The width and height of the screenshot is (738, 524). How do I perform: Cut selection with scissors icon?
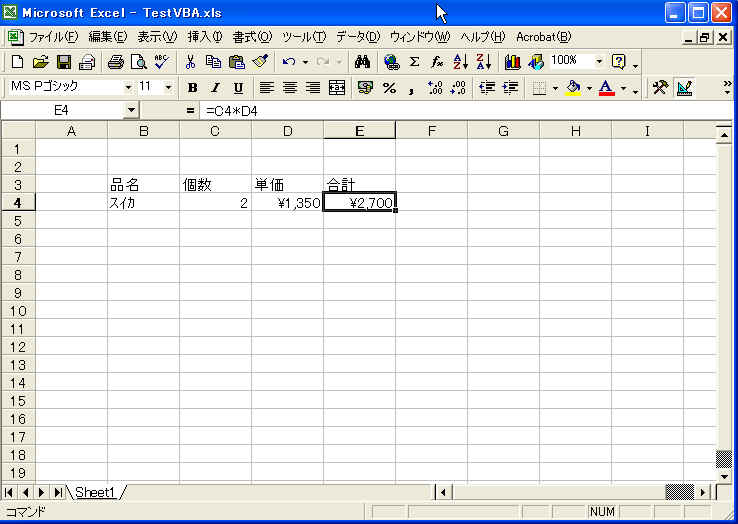tap(190, 62)
